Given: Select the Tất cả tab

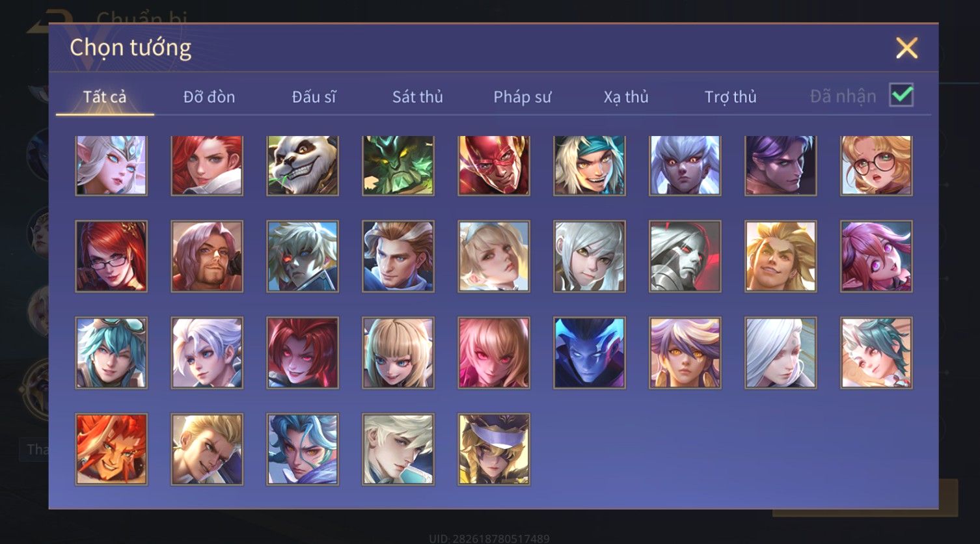Looking at the screenshot, I should 105,97.
